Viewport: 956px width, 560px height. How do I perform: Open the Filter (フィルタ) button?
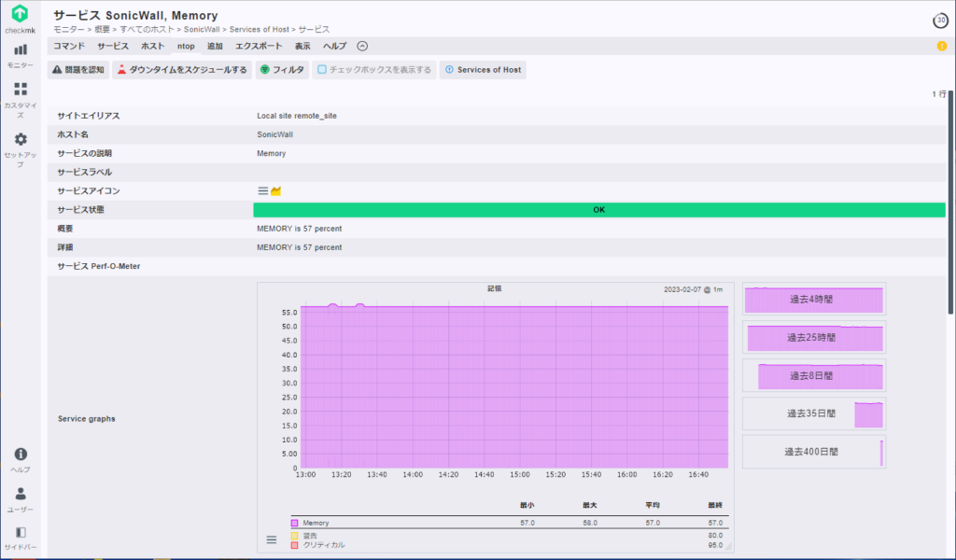pyautogui.click(x=282, y=70)
